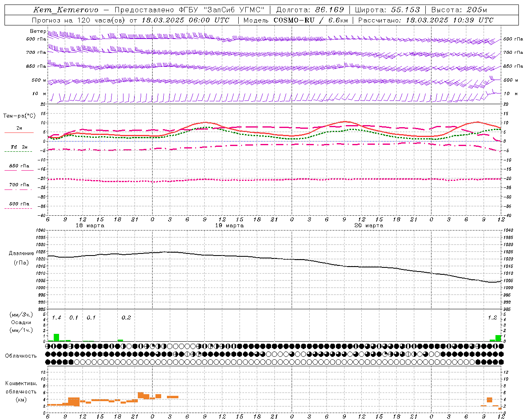
Task: Click the '1.2' precipitation amount value
Action: (x=492, y=317)
